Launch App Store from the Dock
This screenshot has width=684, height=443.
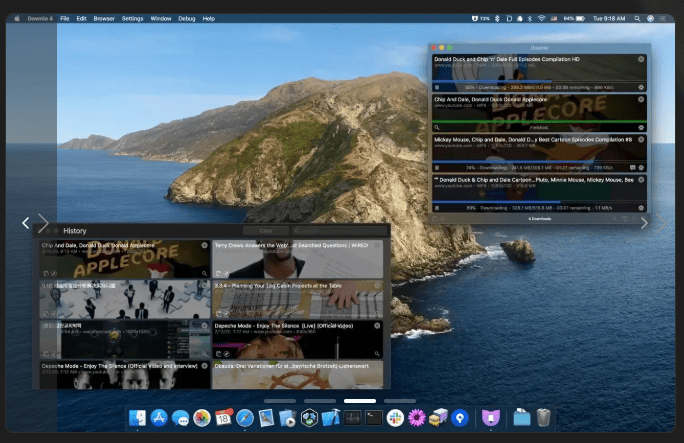coord(159,418)
